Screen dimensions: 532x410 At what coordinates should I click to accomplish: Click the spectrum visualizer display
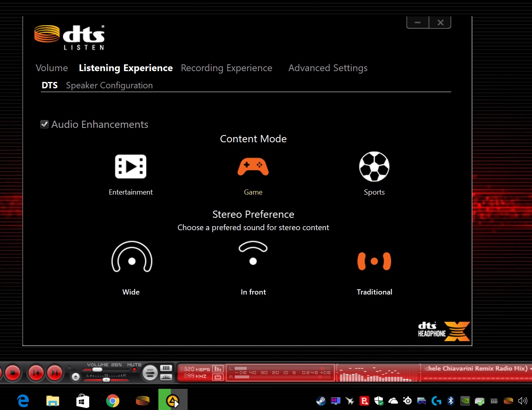tap(378, 373)
